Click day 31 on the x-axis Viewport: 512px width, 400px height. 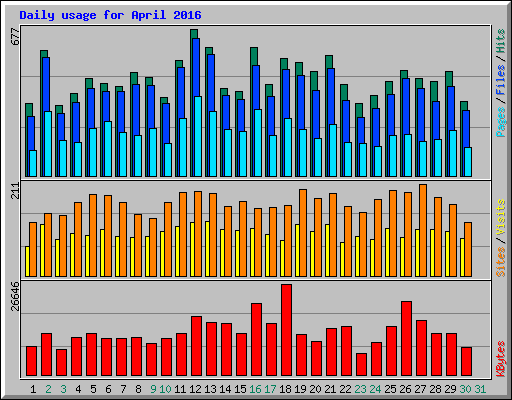[480, 389]
